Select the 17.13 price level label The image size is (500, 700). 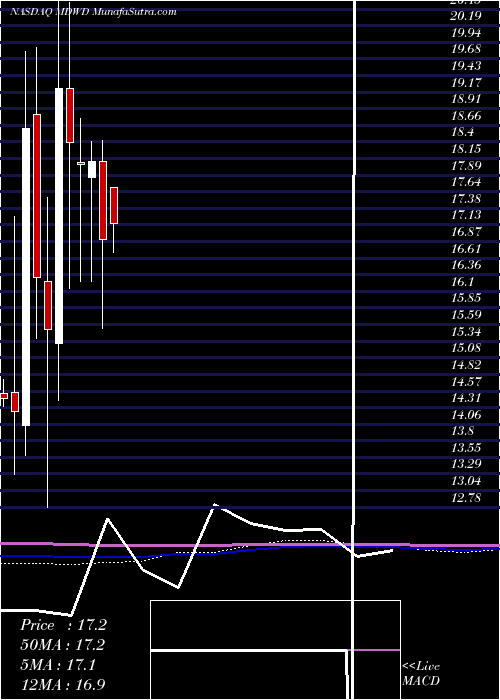click(467, 215)
